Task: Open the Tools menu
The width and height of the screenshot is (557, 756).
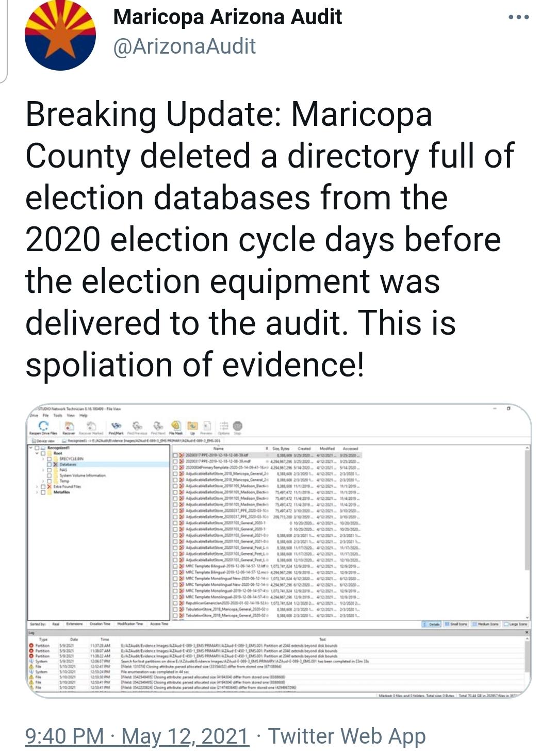Action: click(58, 415)
